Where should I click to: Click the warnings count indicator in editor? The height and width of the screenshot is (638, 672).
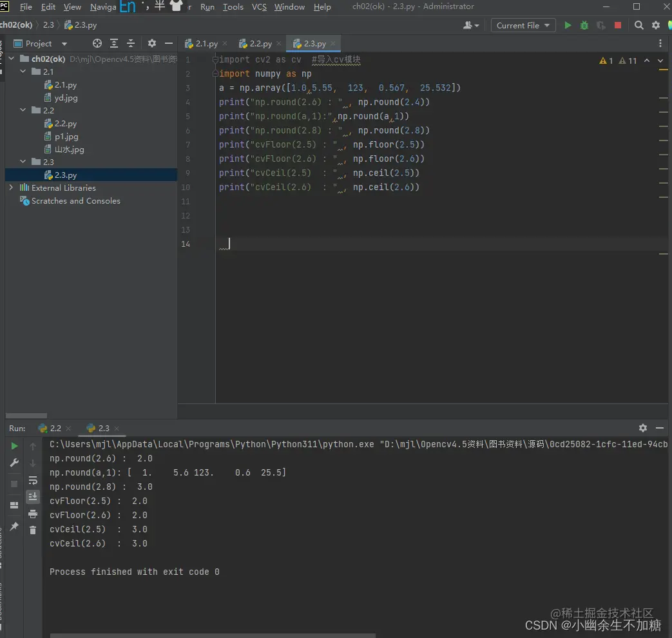click(618, 61)
